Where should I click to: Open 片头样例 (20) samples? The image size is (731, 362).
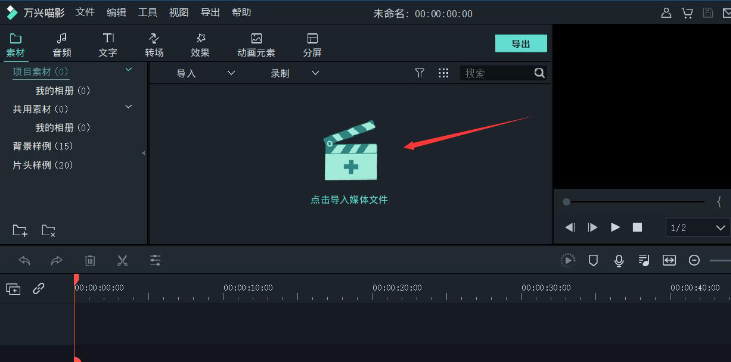click(x=43, y=165)
